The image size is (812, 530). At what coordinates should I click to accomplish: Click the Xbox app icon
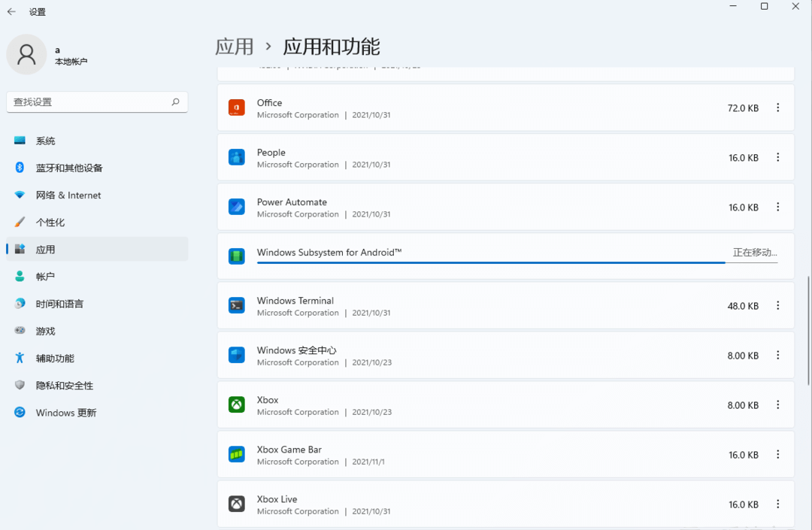(x=237, y=404)
